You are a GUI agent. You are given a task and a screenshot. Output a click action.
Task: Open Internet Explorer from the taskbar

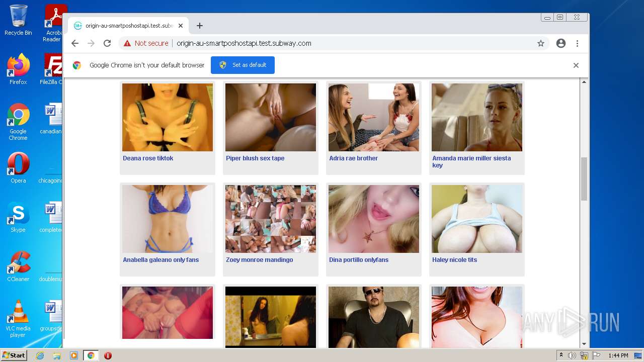[x=40, y=355]
